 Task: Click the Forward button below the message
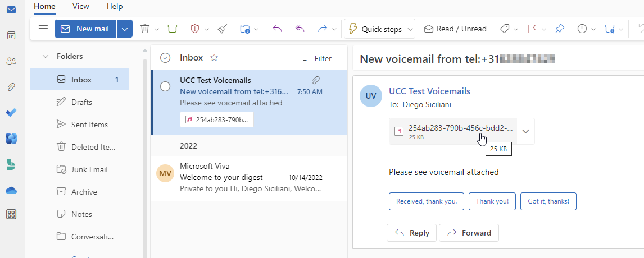(469, 233)
